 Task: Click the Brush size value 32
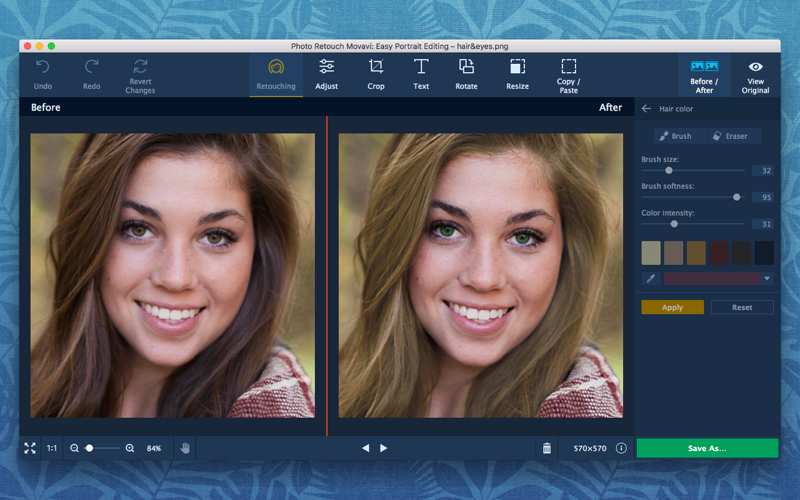point(763,170)
